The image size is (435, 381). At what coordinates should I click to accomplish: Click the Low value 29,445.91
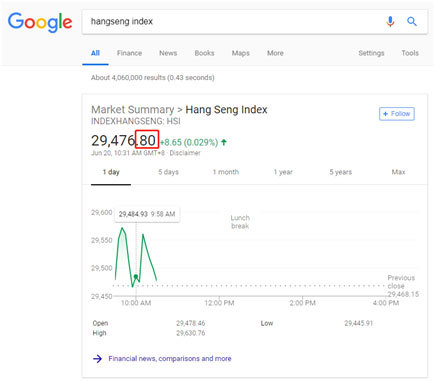[359, 323]
